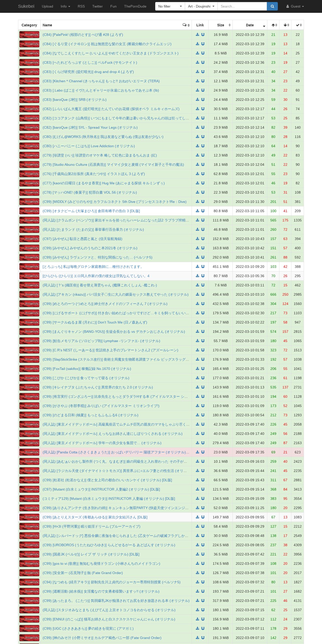Open the 'Hug Me' torrent link
The image size is (322, 644).
click(104, 183)
